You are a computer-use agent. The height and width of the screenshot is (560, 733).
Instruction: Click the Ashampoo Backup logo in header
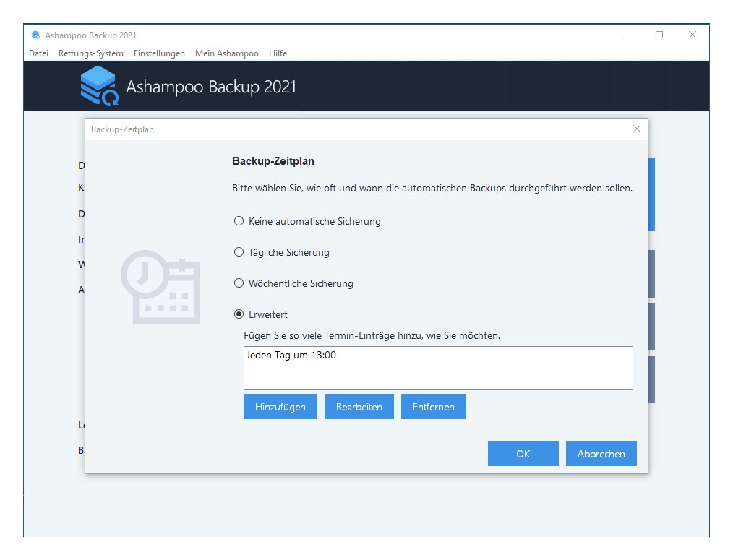click(x=100, y=86)
